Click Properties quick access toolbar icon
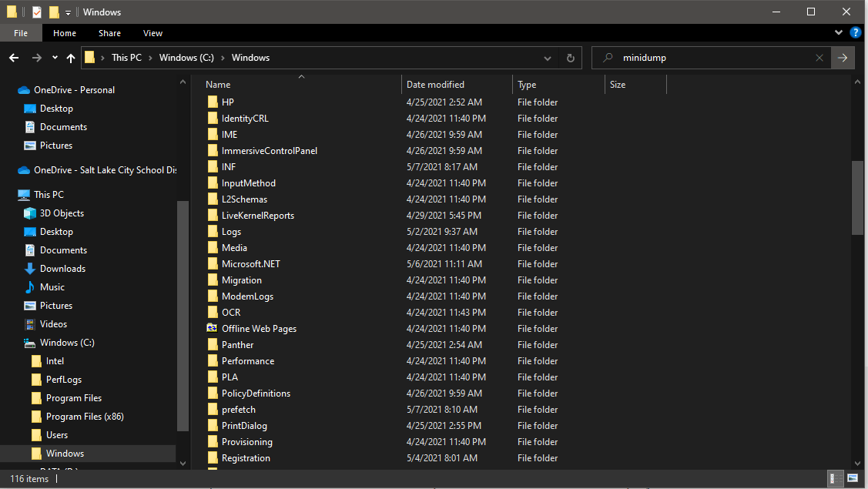 pyautogui.click(x=36, y=12)
